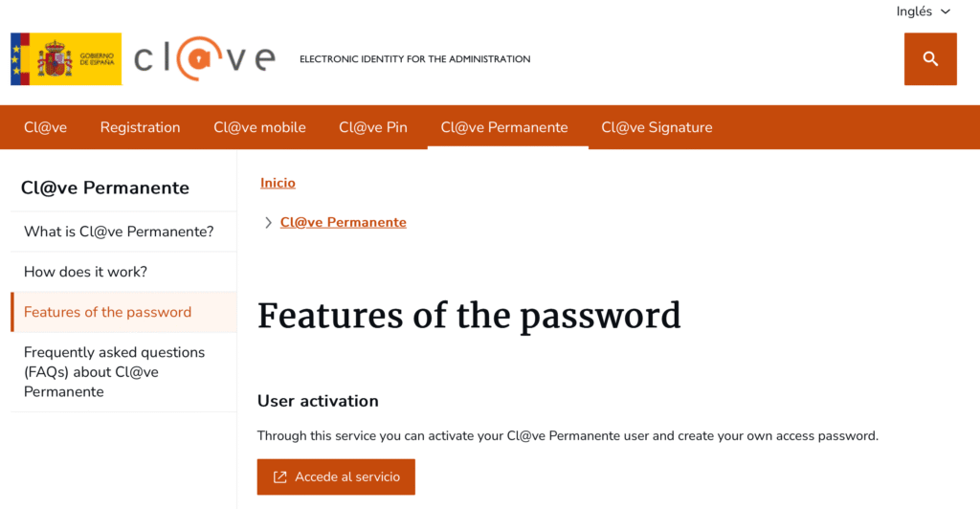Click the Gobierno de España logo
Viewport: 980px width, 509px height.
click(66, 59)
